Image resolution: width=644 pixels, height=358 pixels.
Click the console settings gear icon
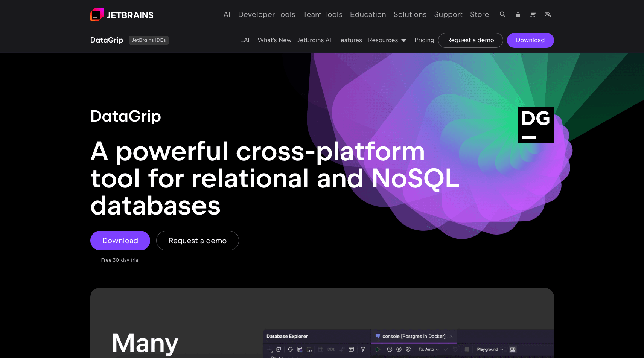pyautogui.click(x=408, y=349)
